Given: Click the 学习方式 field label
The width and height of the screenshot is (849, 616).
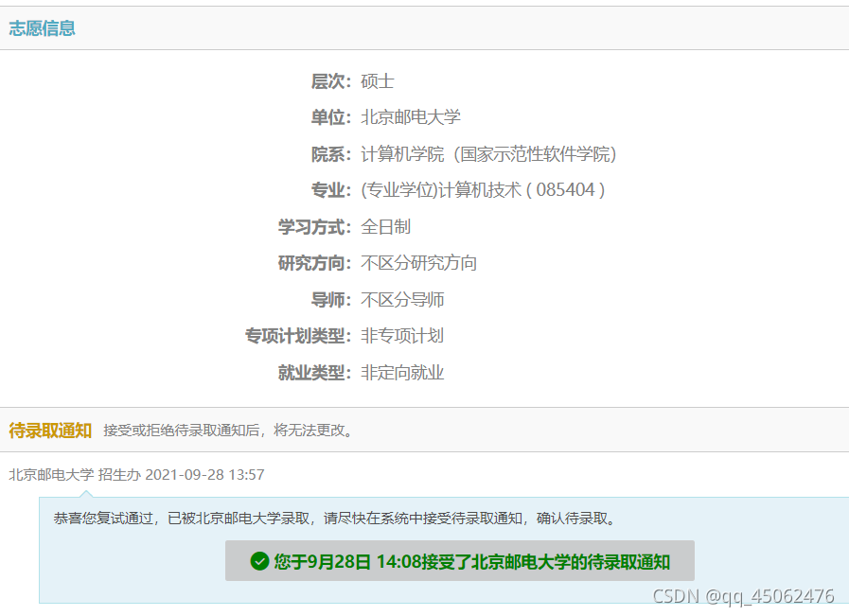Looking at the screenshot, I should point(314,226).
